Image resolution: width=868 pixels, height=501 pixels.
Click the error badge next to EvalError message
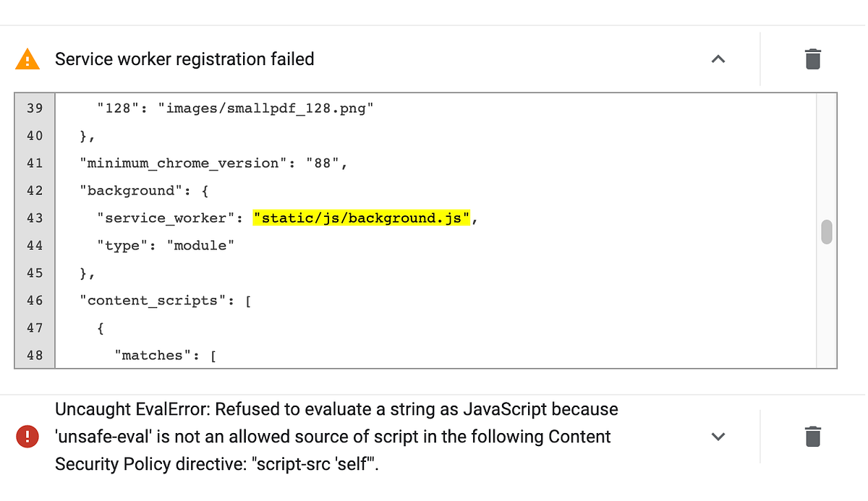point(27,436)
